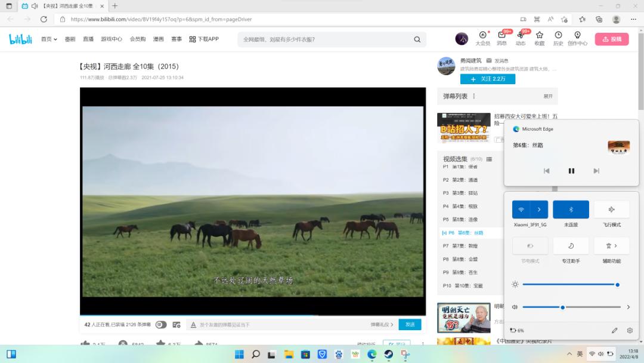The image size is (644, 363).
Task: Switch off the danmaku toggle below the video
Action: click(160, 324)
